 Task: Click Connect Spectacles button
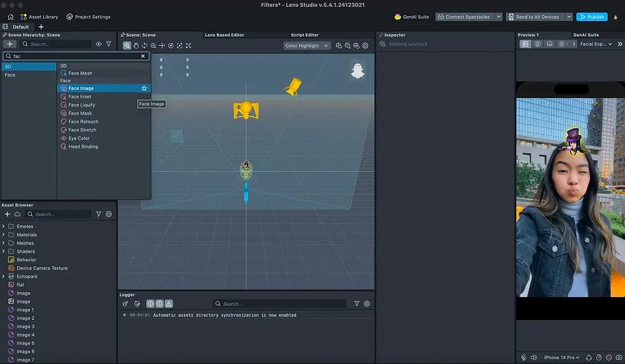464,17
